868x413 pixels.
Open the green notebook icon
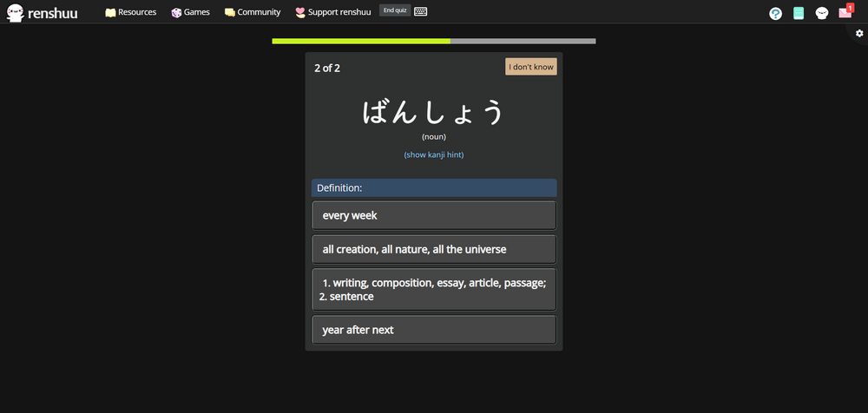(799, 13)
